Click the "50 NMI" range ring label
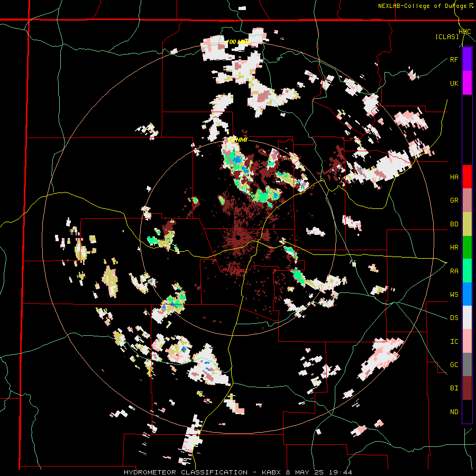 [237, 140]
